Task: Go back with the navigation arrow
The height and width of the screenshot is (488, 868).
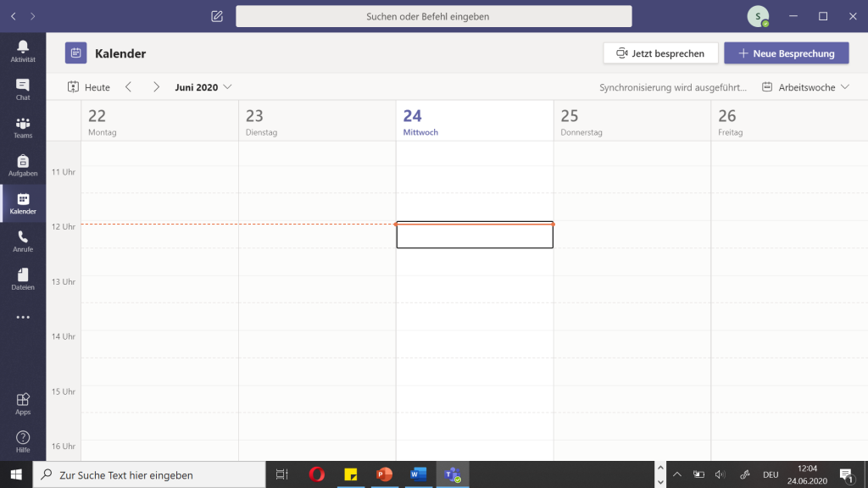Action: [x=14, y=16]
